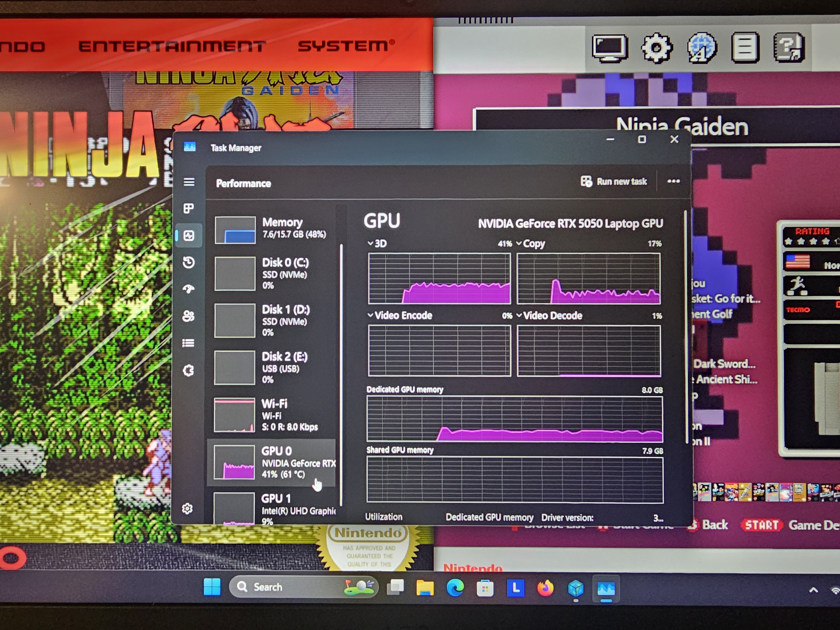Open the App history sidebar icon
This screenshot has height=630, width=840.
pos(189,262)
